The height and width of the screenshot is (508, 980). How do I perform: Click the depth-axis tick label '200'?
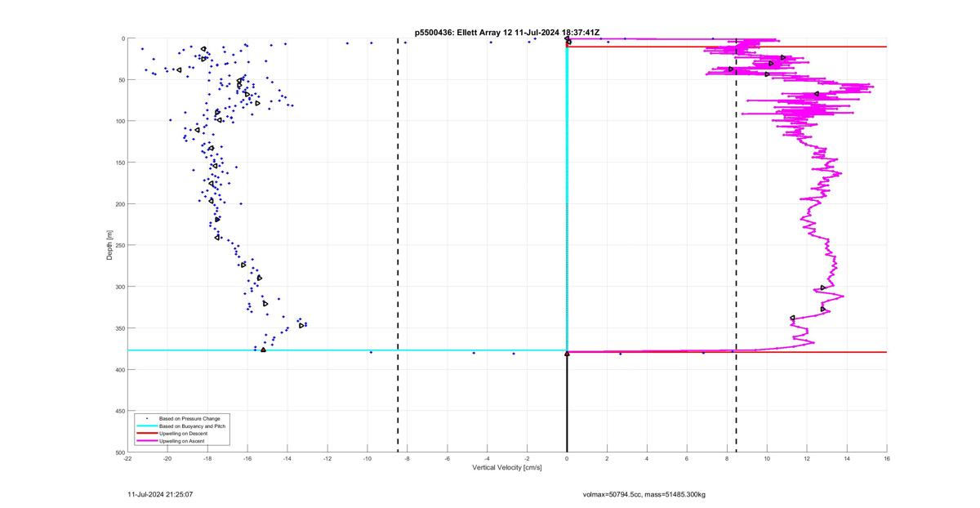click(x=119, y=204)
